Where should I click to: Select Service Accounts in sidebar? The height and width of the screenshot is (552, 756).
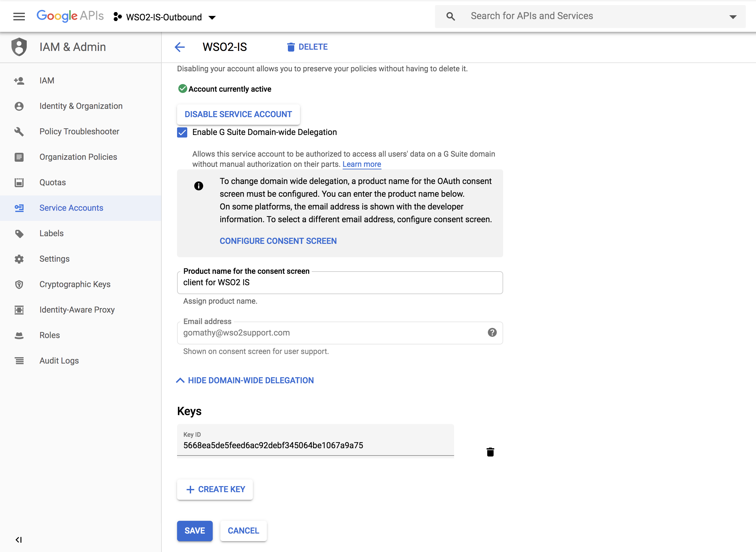[81, 208]
